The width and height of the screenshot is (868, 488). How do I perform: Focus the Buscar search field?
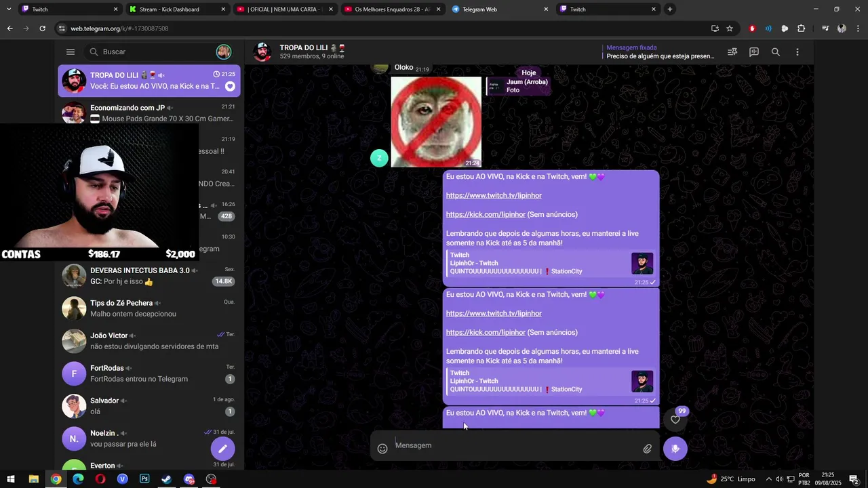point(149,52)
